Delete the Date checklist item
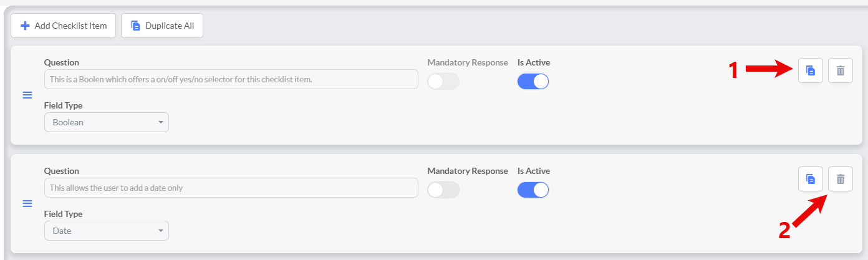Image resolution: width=868 pixels, height=260 pixels. tap(840, 179)
